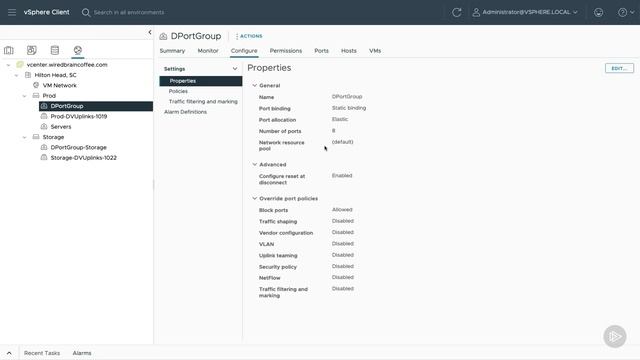Open the Summary tab
The width and height of the screenshot is (640, 360).
172,51
